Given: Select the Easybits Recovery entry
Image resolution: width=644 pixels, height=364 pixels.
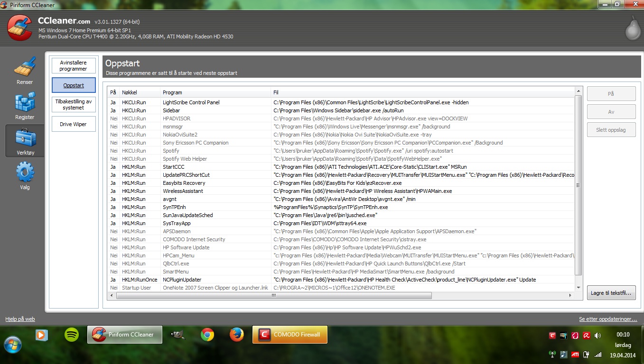Looking at the screenshot, I should 341,183.
